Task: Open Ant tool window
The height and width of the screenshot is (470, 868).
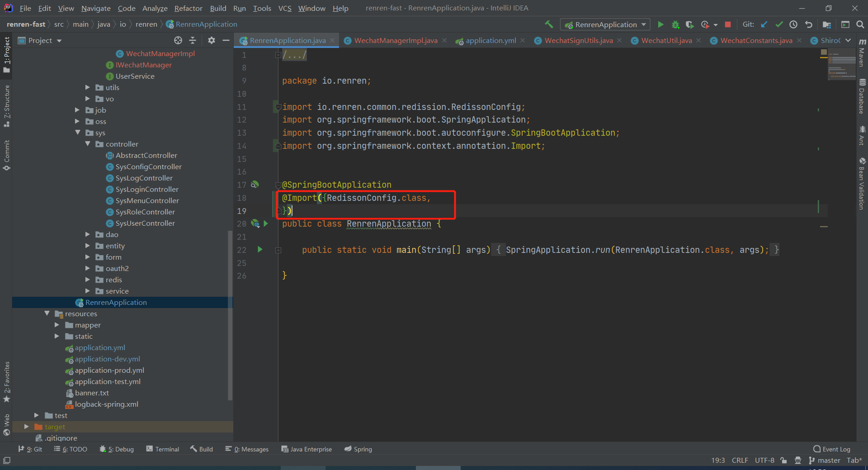Action: tap(862, 135)
